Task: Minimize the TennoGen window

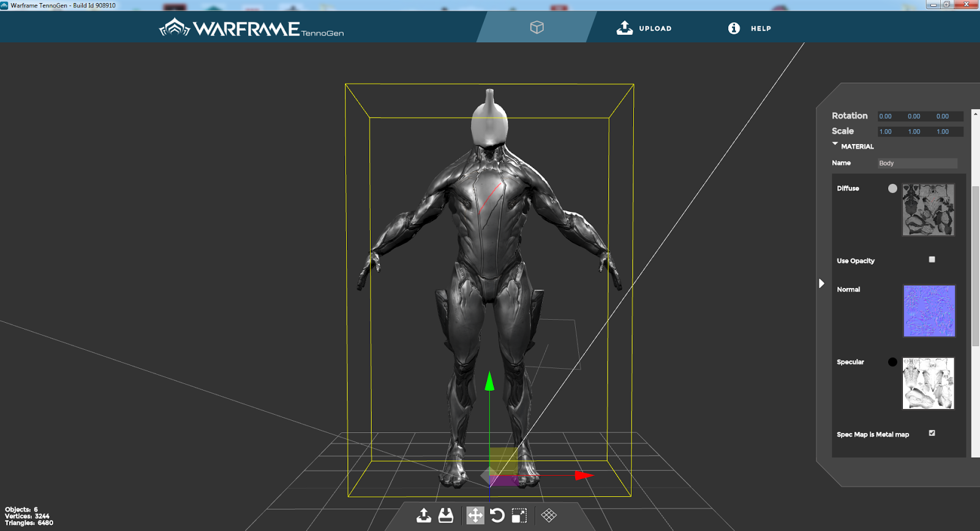Action: pyautogui.click(x=933, y=4)
